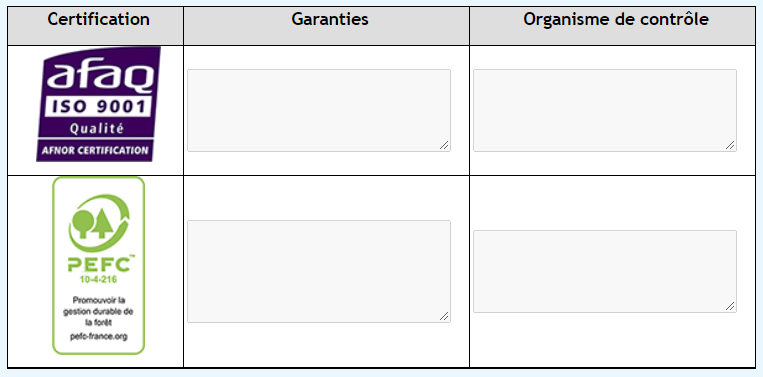Screen dimensions: 763x377
Task: Click the afaq ISO 9001 certification logo
Action: 98,104
